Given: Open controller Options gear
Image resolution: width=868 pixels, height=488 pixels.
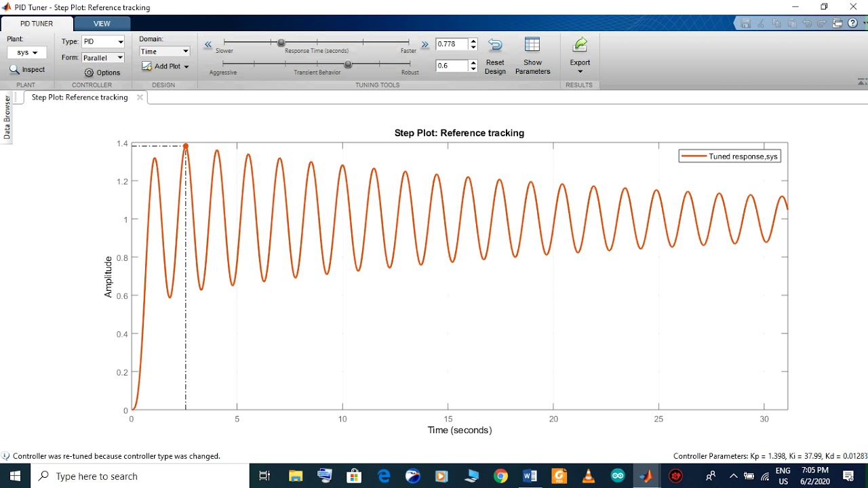Looking at the screenshot, I should [x=102, y=73].
